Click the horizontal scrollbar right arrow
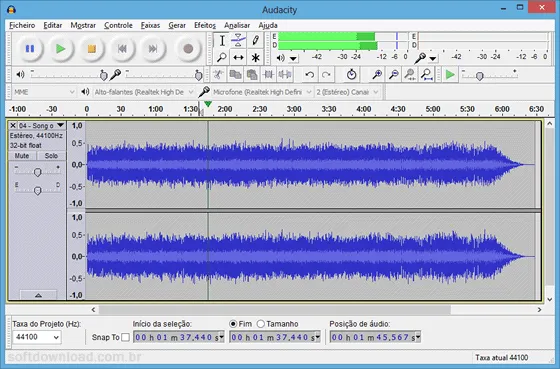Viewport: 560px width, 369px height. (539, 309)
